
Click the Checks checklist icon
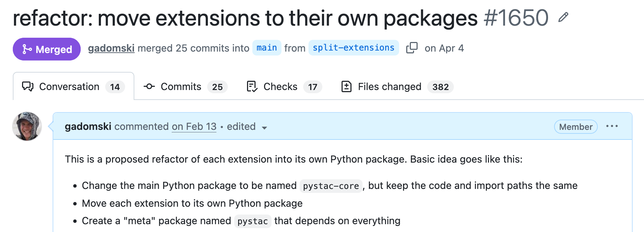coord(252,86)
